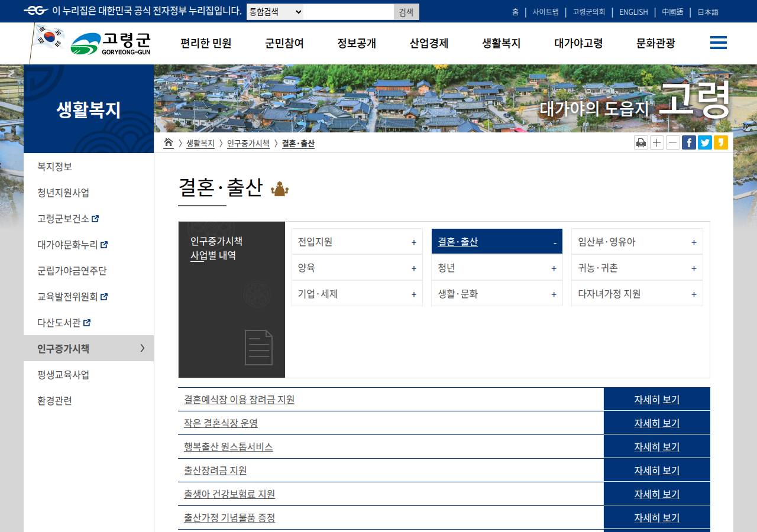Expand the 양육 category
This screenshot has height=532, width=757.
[x=357, y=268]
